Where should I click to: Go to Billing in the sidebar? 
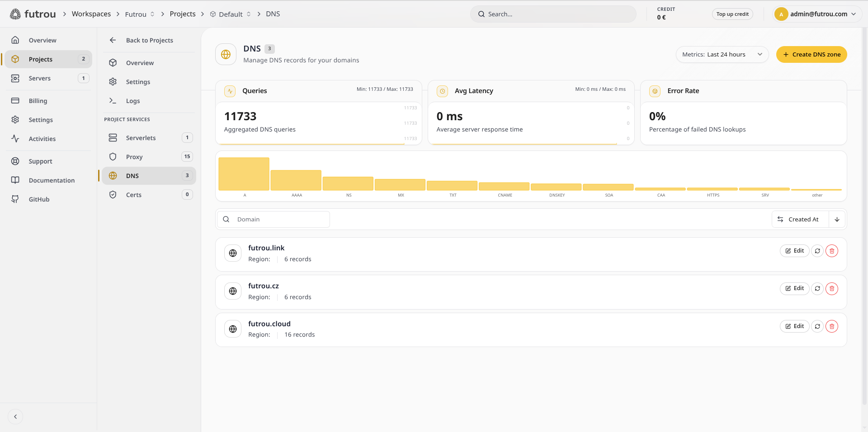point(48,101)
